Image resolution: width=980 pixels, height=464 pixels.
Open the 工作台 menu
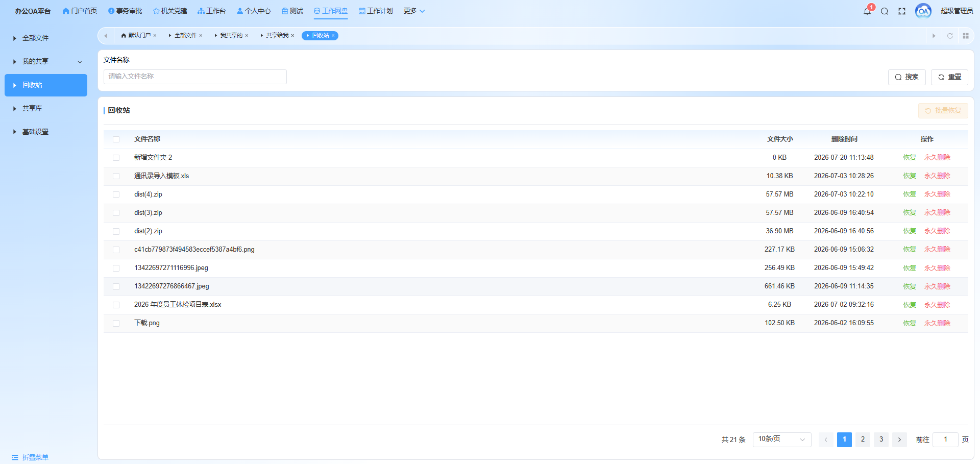pos(211,11)
